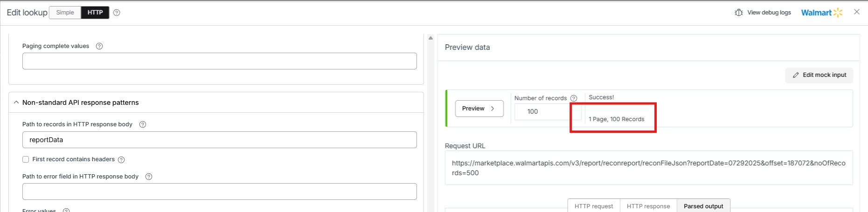Open help for Path to records field
The image size is (868, 212).
pyautogui.click(x=143, y=124)
